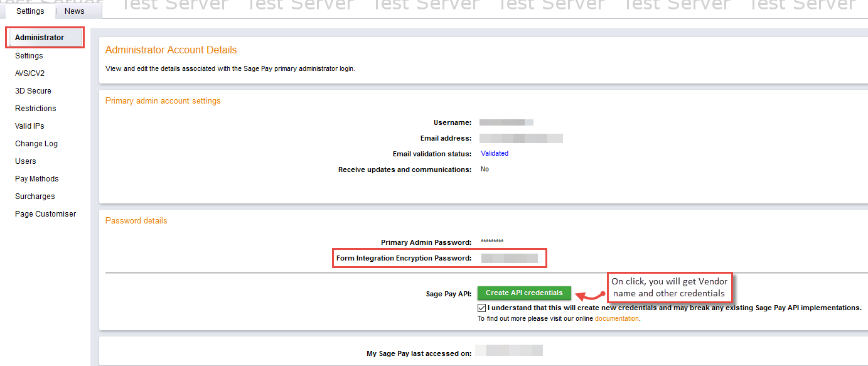Open the Page Customiser
Screen dimensions: 868x366
click(x=46, y=214)
